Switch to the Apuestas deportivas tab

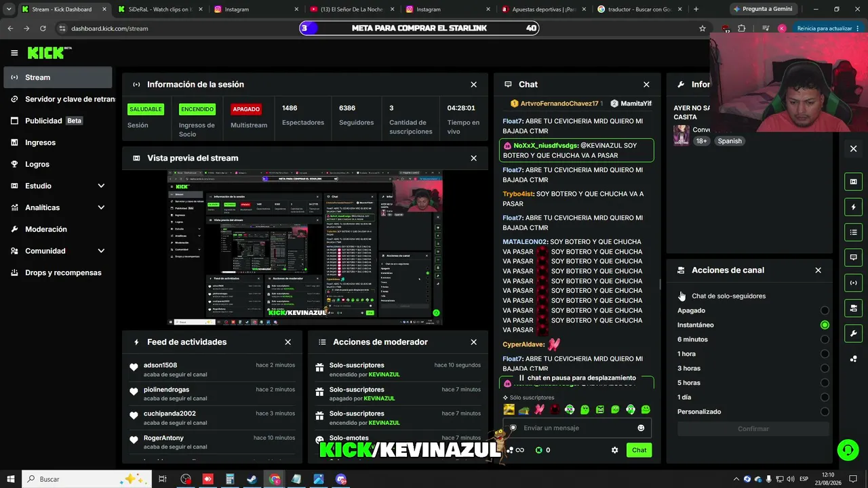(545, 9)
